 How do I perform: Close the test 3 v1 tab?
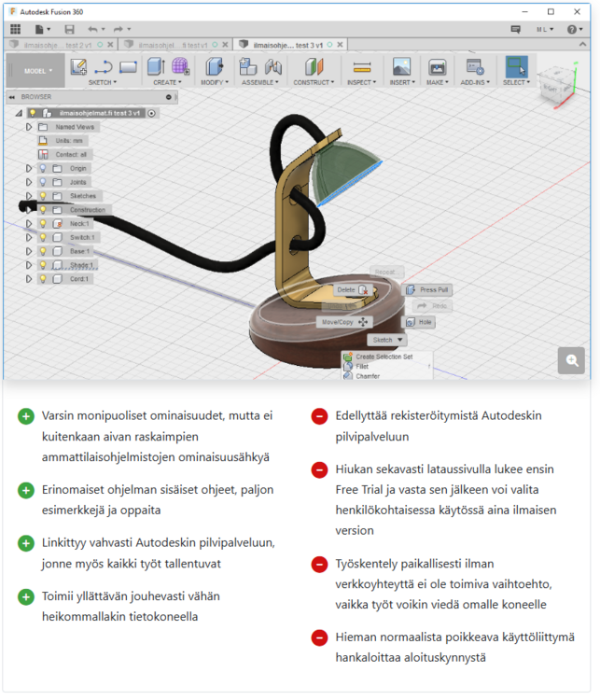[341, 45]
